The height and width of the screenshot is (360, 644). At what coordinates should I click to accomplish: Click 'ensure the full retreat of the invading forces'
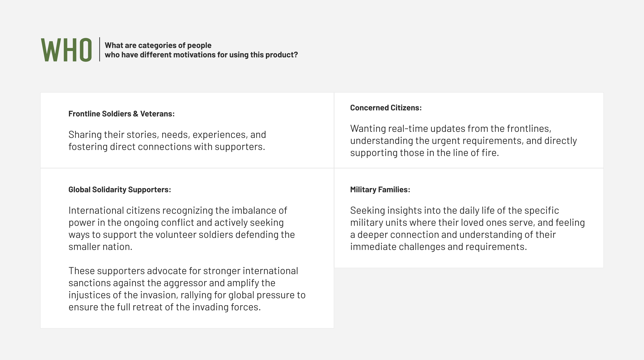(165, 307)
